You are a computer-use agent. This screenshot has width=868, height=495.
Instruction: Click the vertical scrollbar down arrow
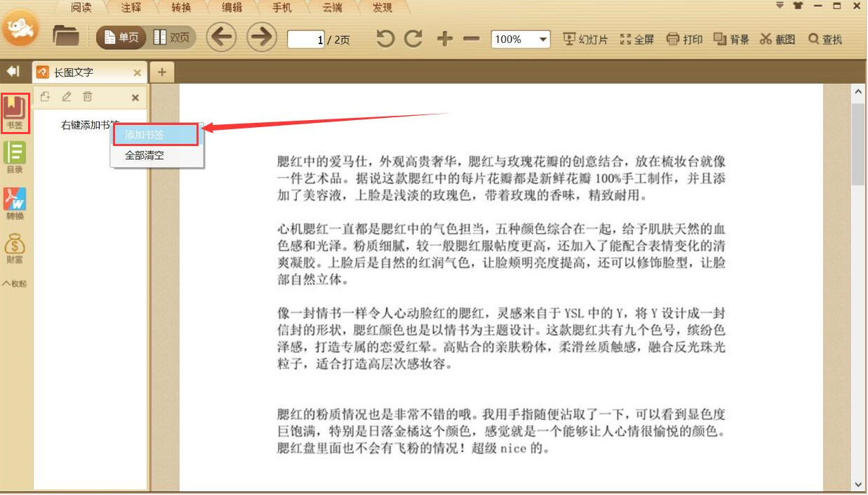tap(858, 484)
